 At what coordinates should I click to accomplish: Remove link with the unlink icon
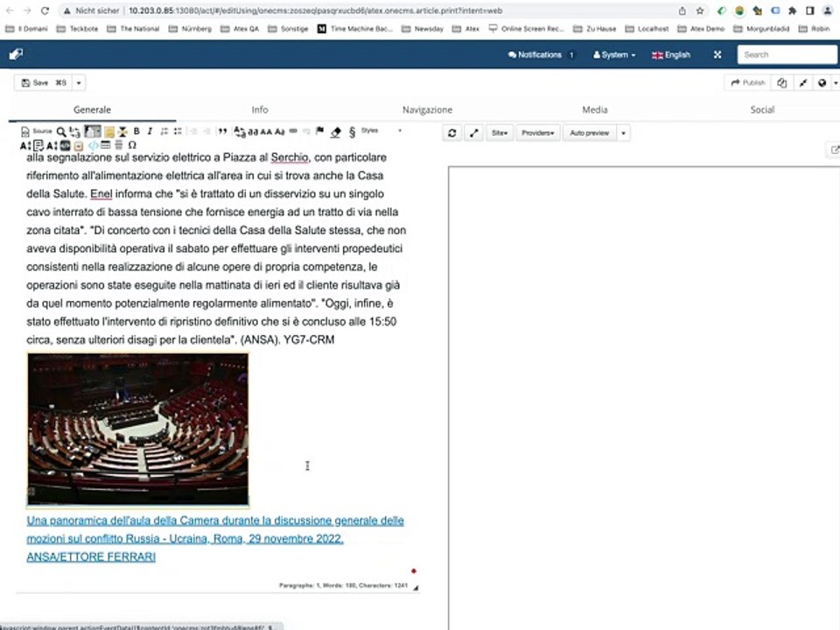pyautogui.click(x=306, y=131)
